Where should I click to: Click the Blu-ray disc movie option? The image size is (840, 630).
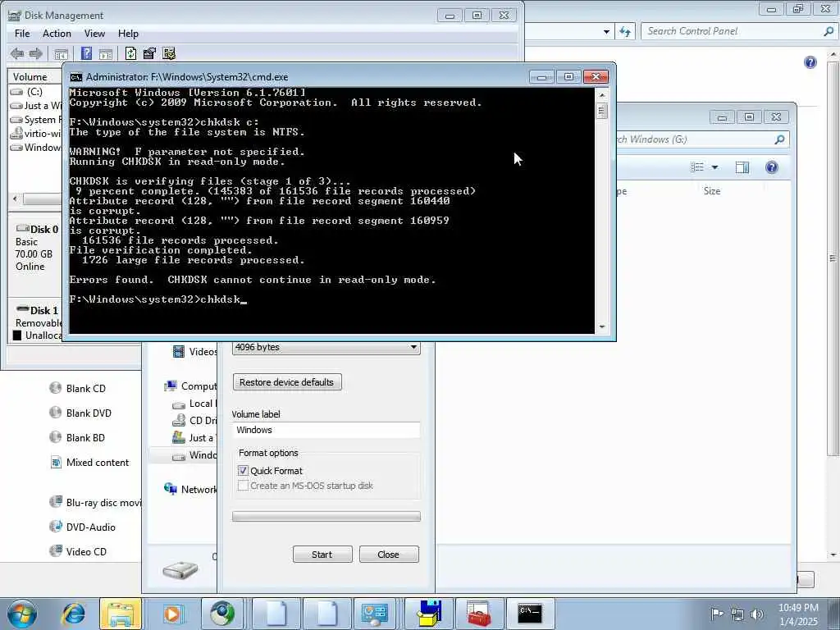pyautogui.click(x=95, y=503)
